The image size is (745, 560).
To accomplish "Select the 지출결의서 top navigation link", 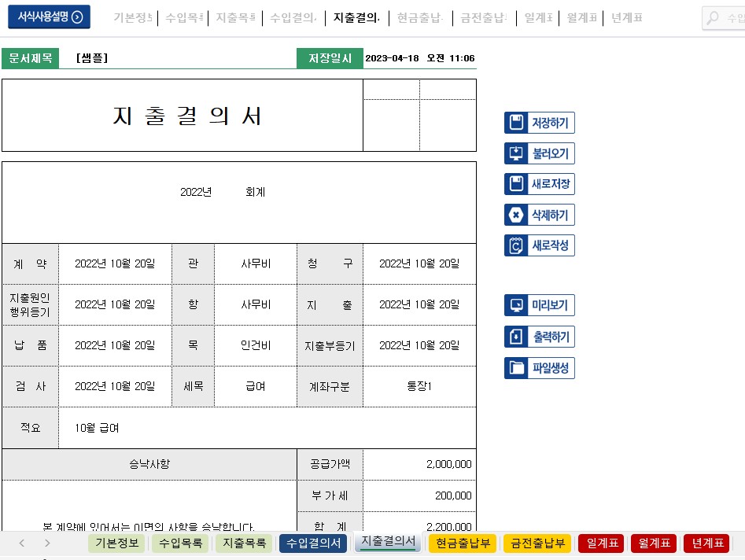I will coord(357,18).
